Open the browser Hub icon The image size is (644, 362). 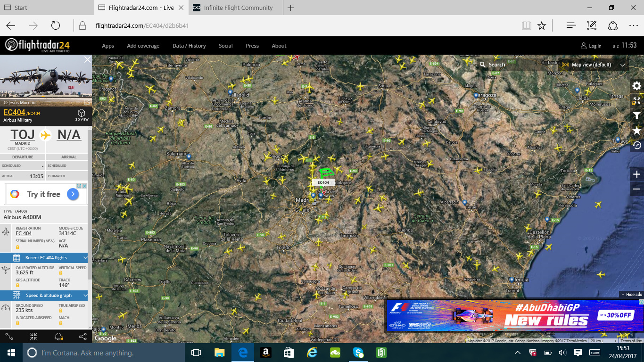(571, 25)
